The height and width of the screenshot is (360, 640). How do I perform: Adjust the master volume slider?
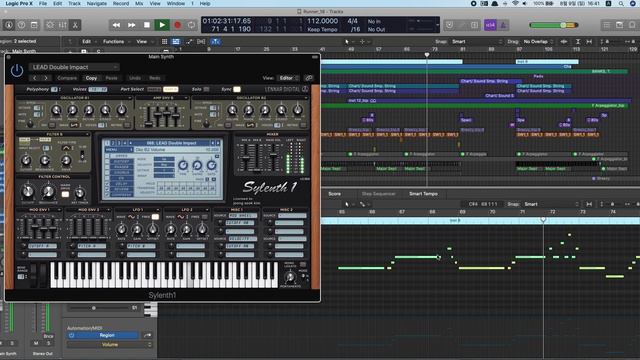(554, 25)
